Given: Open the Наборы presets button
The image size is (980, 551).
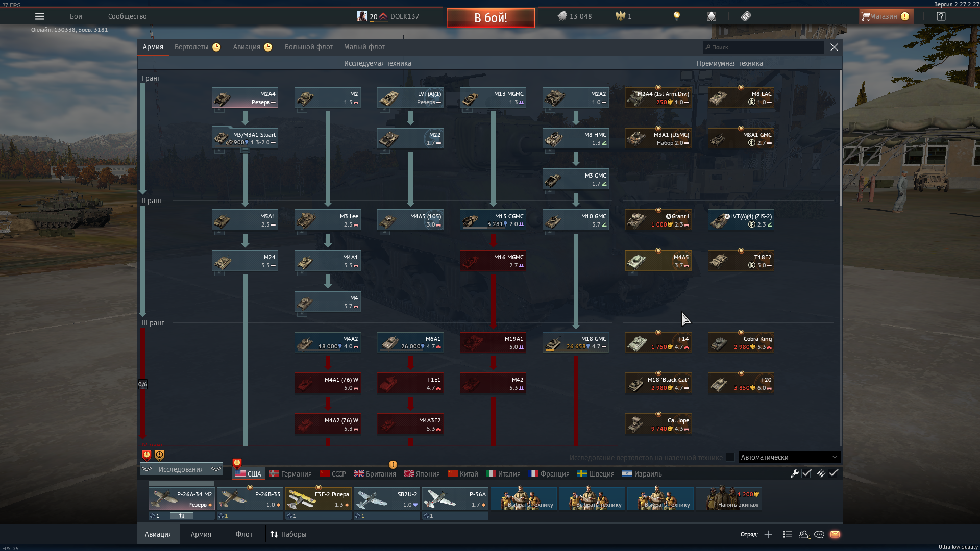Looking at the screenshot, I should pos(288,534).
